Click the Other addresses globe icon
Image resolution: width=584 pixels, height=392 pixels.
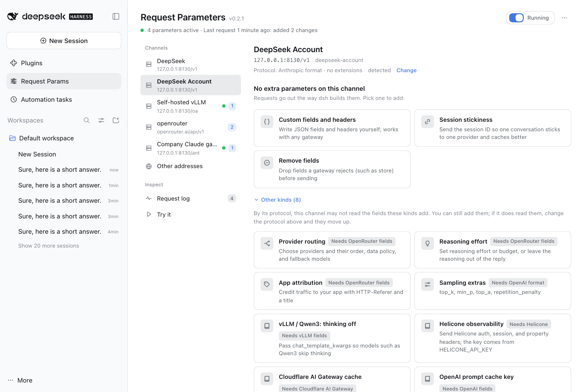[149, 166]
